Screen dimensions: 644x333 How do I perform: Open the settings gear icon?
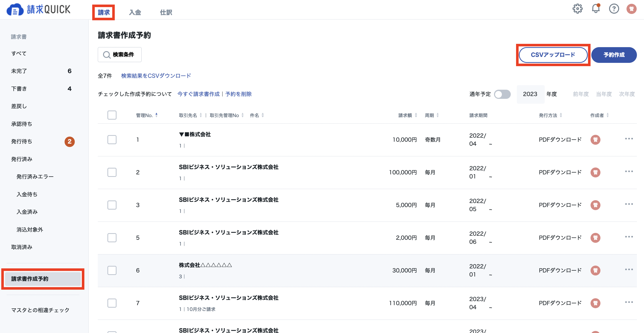coord(577,9)
